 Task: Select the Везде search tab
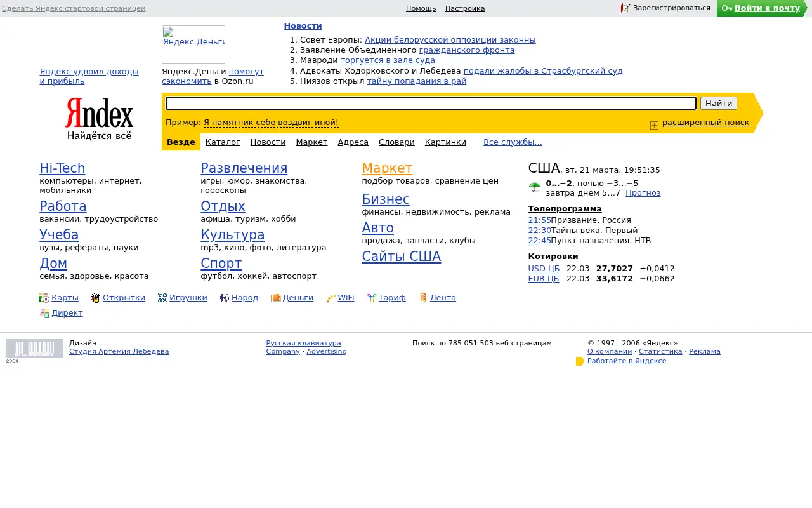click(x=181, y=142)
